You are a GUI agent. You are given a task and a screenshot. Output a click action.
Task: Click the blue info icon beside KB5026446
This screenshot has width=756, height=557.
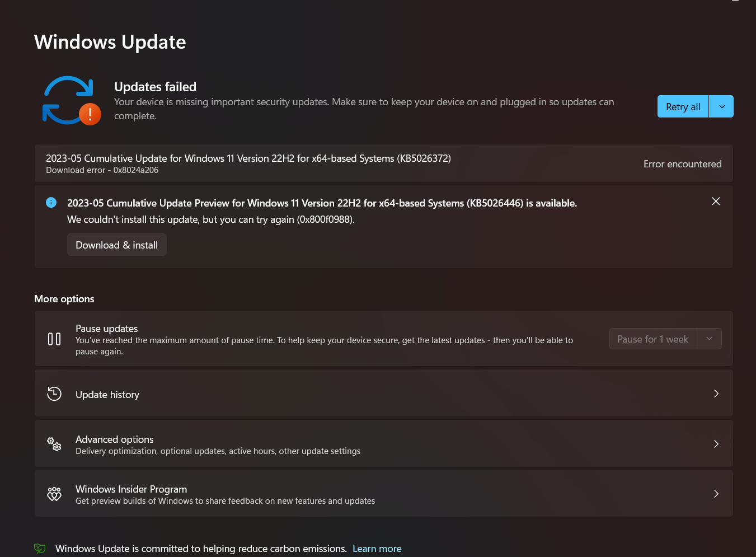click(51, 203)
